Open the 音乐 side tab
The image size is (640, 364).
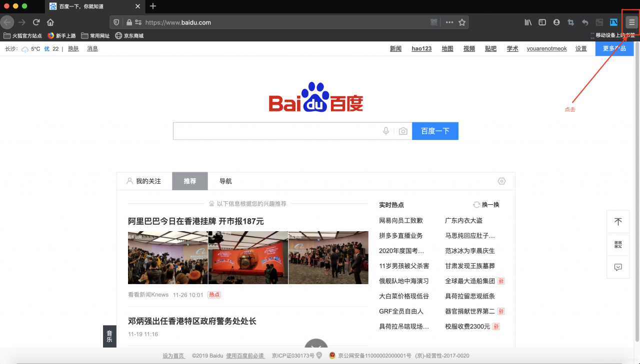coord(109,337)
